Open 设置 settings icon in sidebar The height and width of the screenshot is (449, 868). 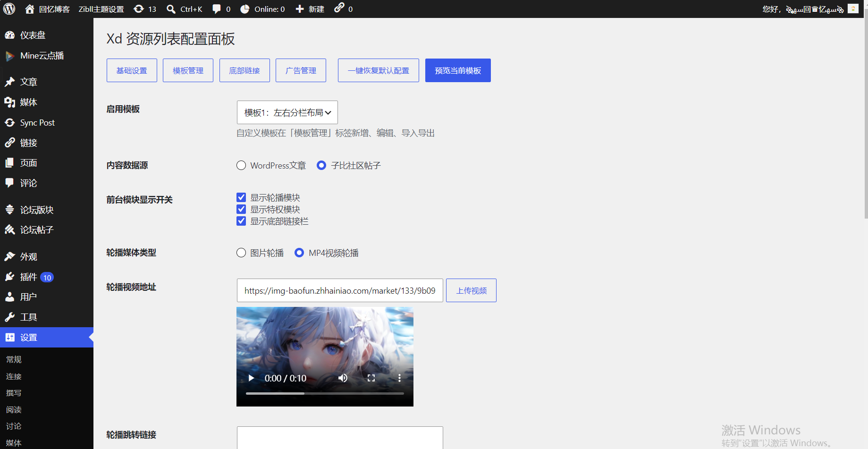point(9,338)
